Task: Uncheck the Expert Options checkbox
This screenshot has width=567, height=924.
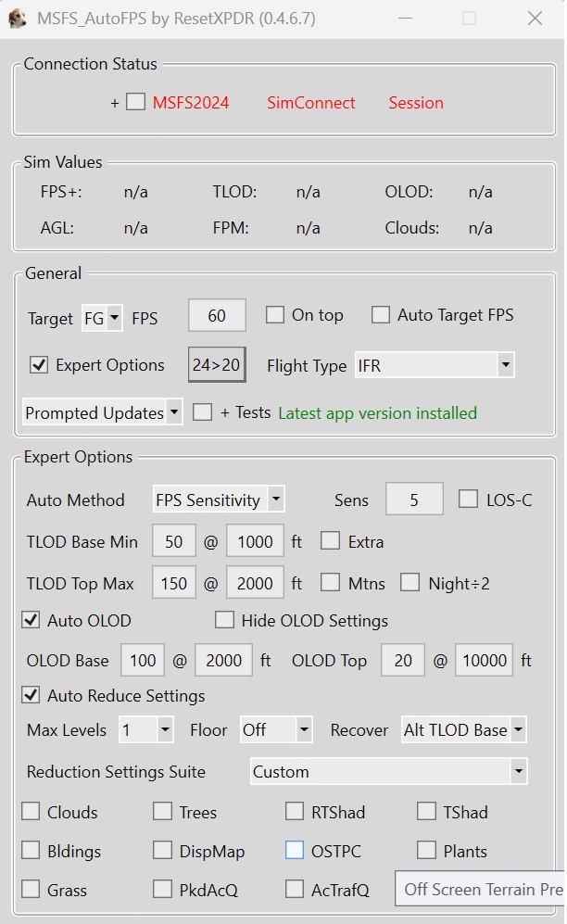Action: coord(39,365)
